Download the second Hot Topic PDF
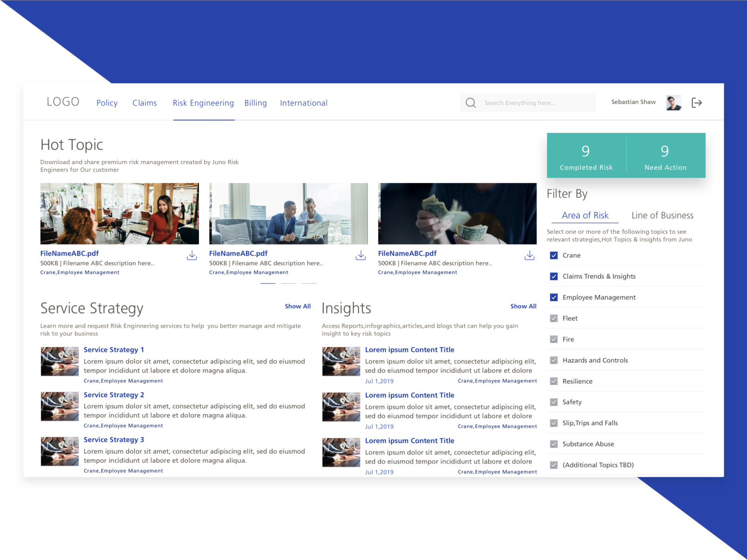747x560 pixels. coord(361,255)
